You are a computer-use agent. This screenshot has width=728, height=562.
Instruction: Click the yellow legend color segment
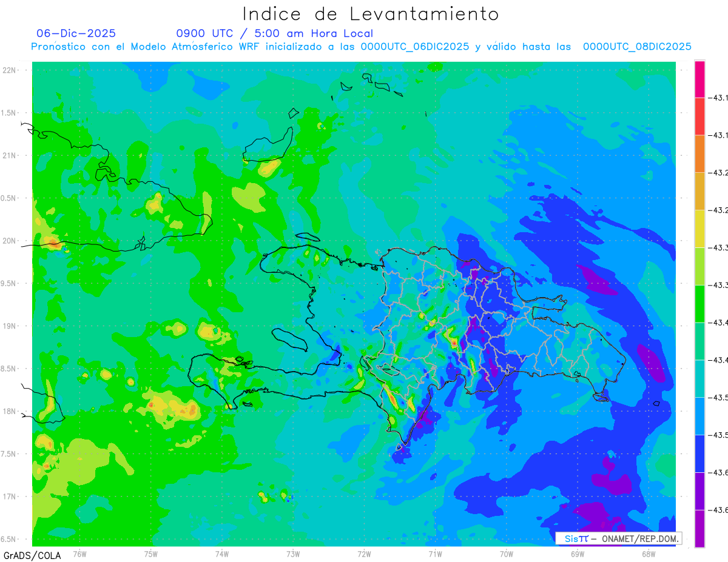point(699,229)
